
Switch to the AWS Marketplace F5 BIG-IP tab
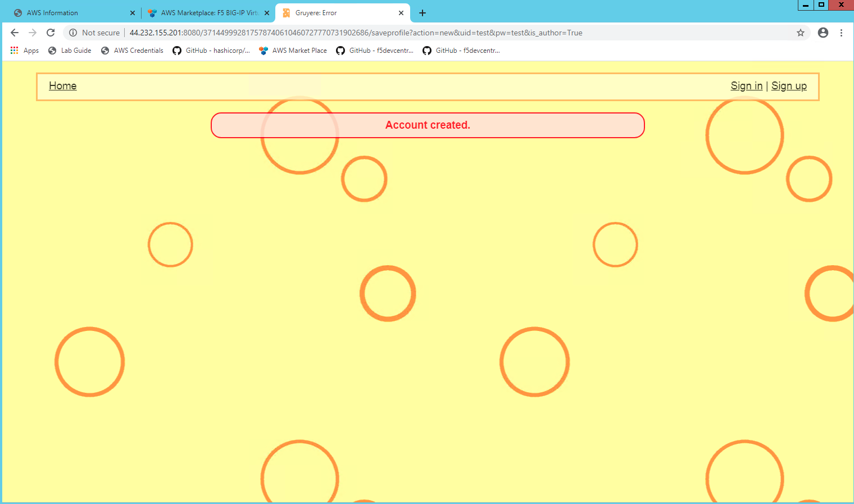[x=208, y=13]
